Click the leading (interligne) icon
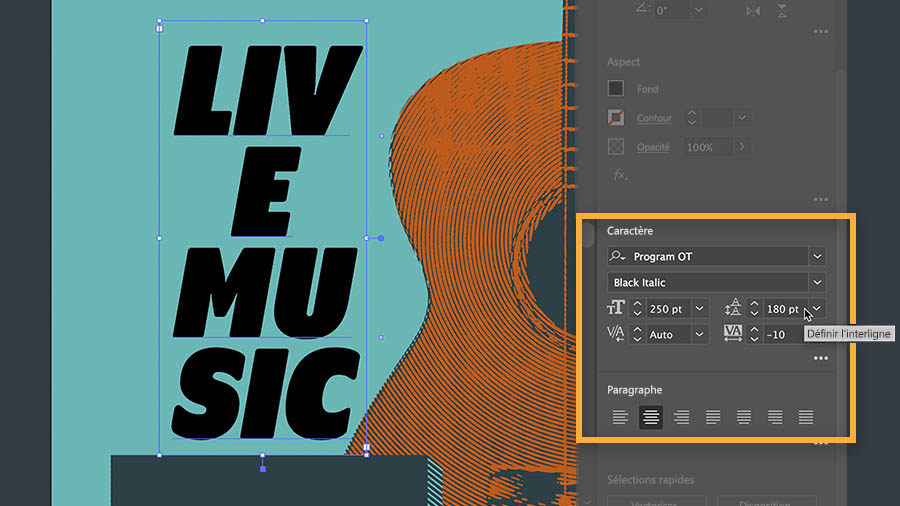This screenshot has width=900, height=506. (x=732, y=308)
